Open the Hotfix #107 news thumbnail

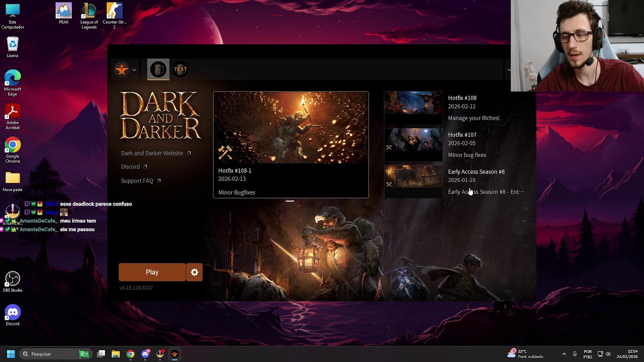point(413,145)
